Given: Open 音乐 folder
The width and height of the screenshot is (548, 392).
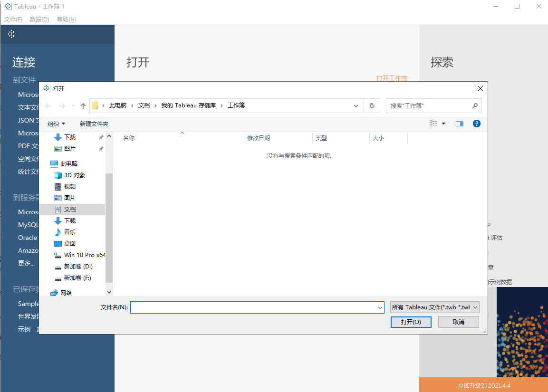Looking at the screenshot, I should pos(69,232).
